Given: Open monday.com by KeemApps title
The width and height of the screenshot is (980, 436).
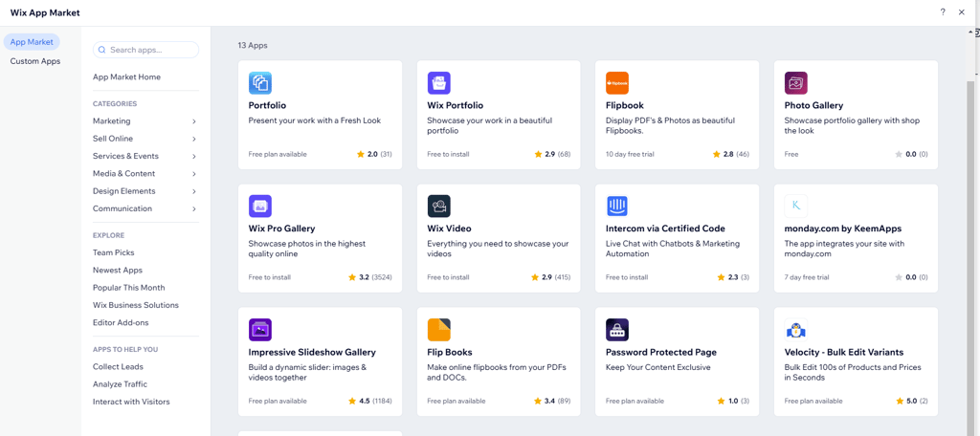Looking at the screenshot, I should pyautogui.click(x=843, y=229).
